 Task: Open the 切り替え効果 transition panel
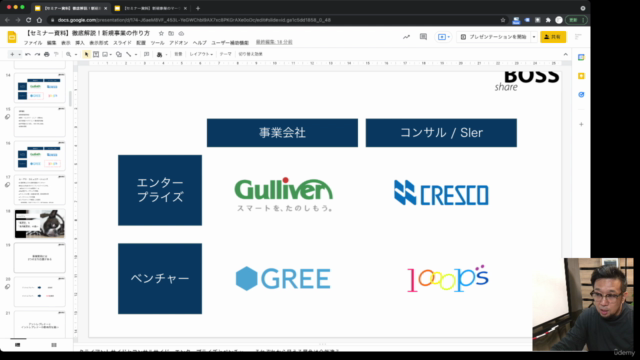tap(251, 54)
